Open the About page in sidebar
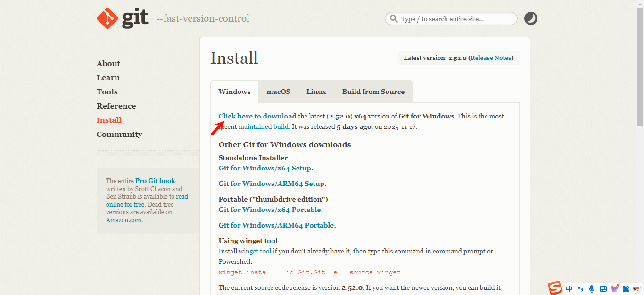Screen dimensions: 644x295 pos(108,64)
